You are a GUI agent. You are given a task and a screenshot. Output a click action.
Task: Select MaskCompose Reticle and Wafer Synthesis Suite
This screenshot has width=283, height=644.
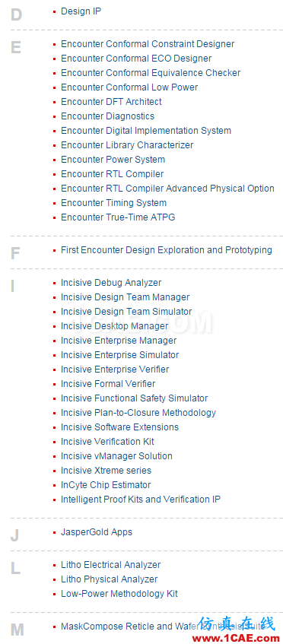[163, 627]
